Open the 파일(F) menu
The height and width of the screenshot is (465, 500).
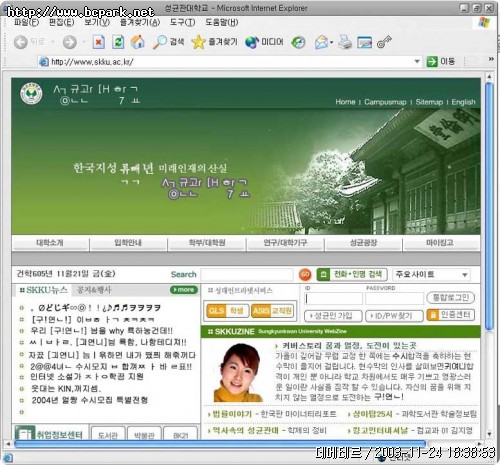tap(26, 22)
